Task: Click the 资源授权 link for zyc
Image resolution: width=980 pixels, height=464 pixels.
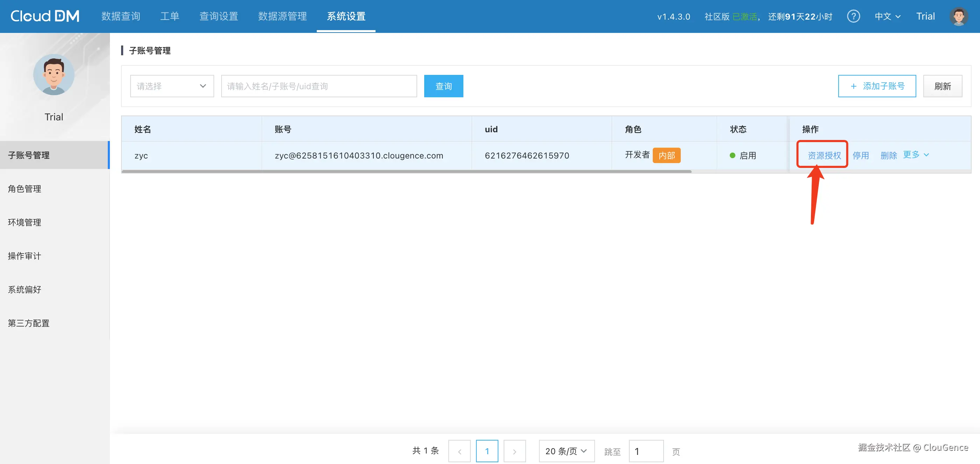Action: [824, 156]
